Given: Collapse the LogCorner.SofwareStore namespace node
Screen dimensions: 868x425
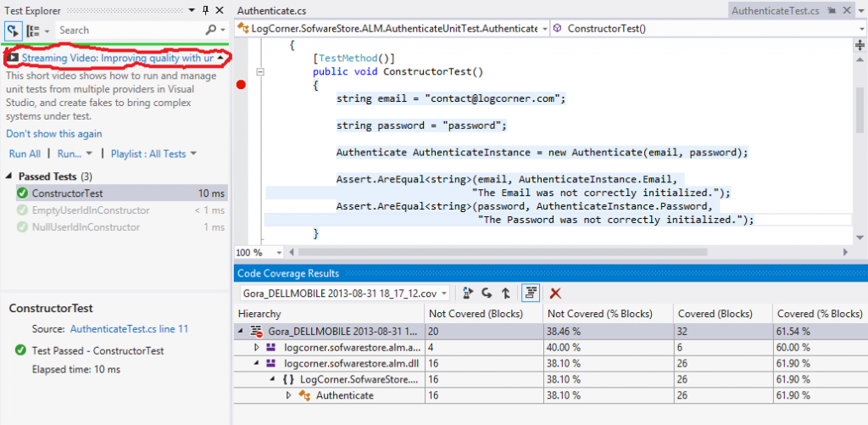Looking at the screenshot, I should (272, 379).
